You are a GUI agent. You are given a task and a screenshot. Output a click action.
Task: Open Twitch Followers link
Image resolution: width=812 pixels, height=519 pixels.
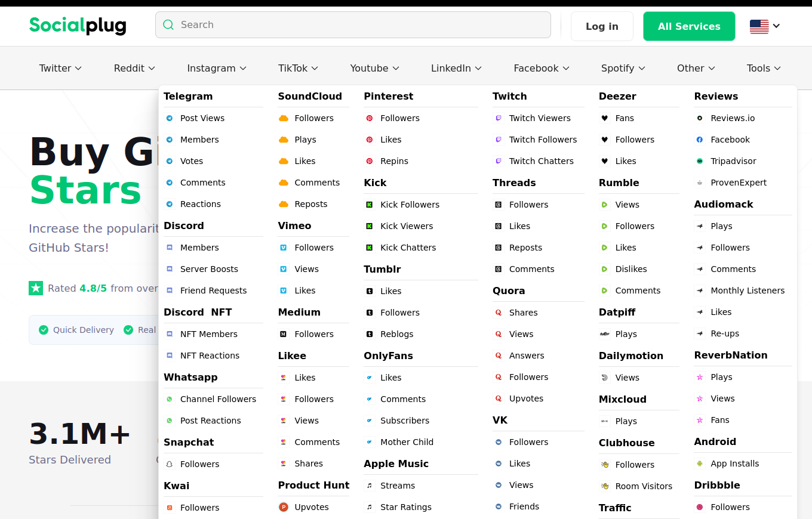(x=543, y=140)
